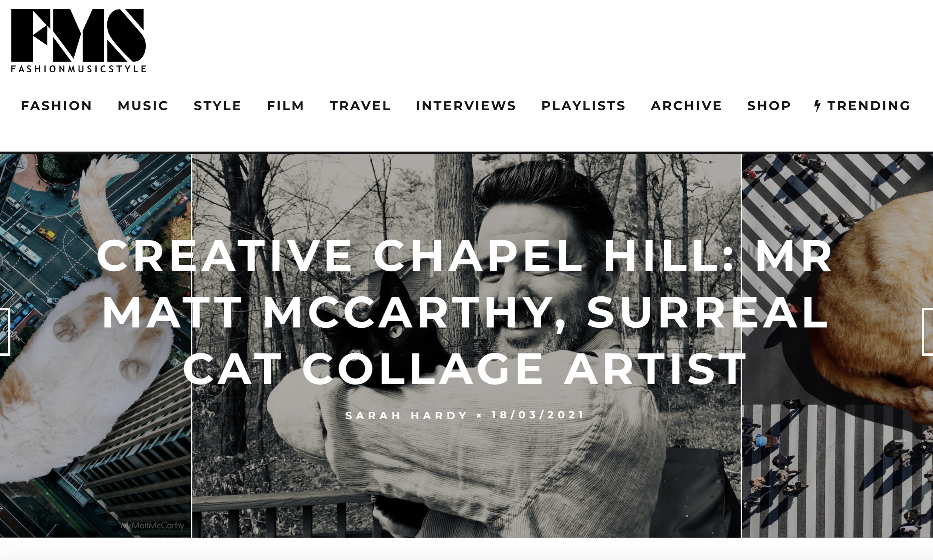Viewport: 933px width, 560px height.
Task: Go to previous slide arrow
Action: [5, 332]
